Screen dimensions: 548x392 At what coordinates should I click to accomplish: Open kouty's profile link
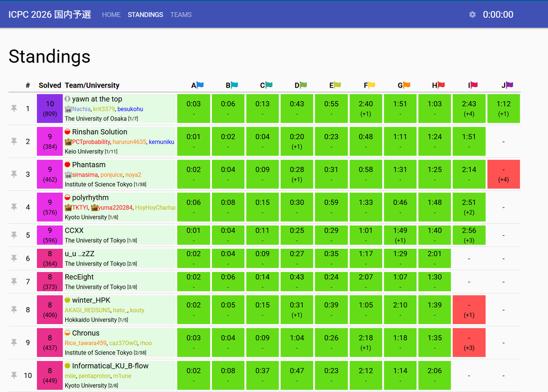click(x=137, y=310)
